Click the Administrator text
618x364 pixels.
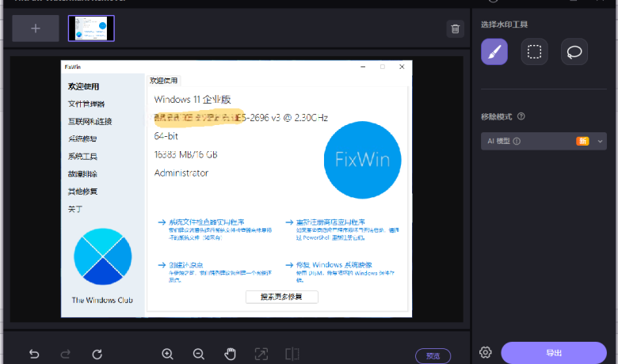(x=181, y=173)
